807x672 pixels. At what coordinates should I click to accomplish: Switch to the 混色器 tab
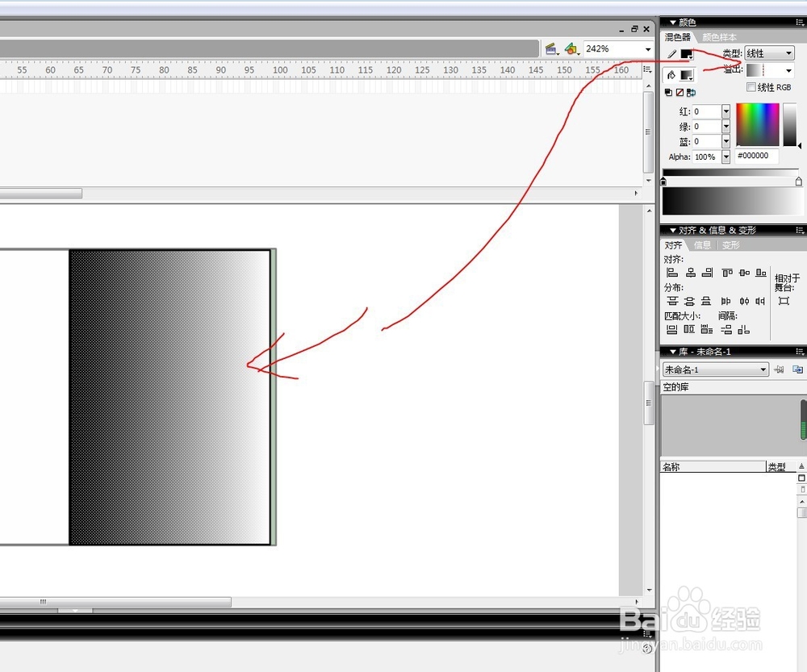point(677,37)
